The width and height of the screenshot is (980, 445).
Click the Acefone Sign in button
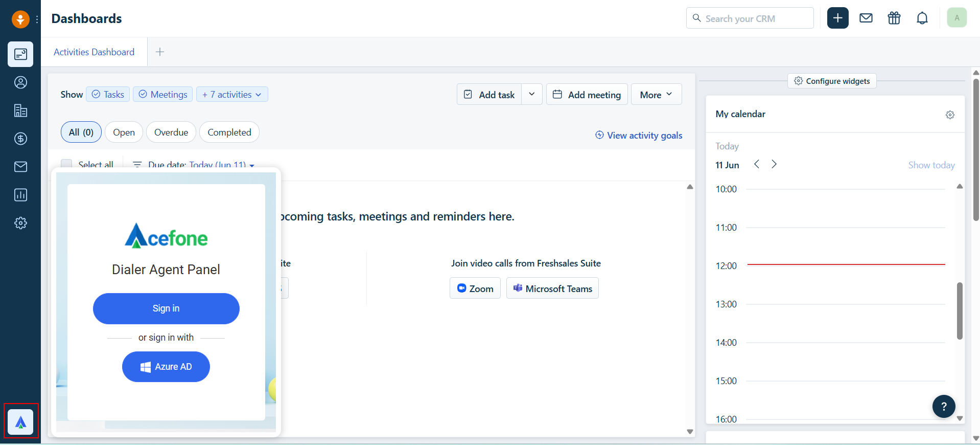pos(166,308)
